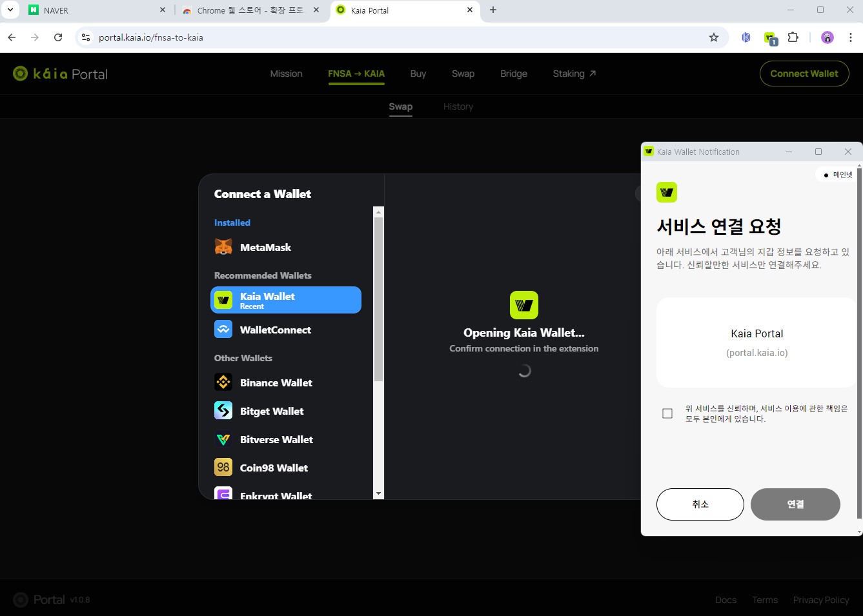Check the trust service agreement checkbox
863x616 pixels.
[x=667, y=413]
